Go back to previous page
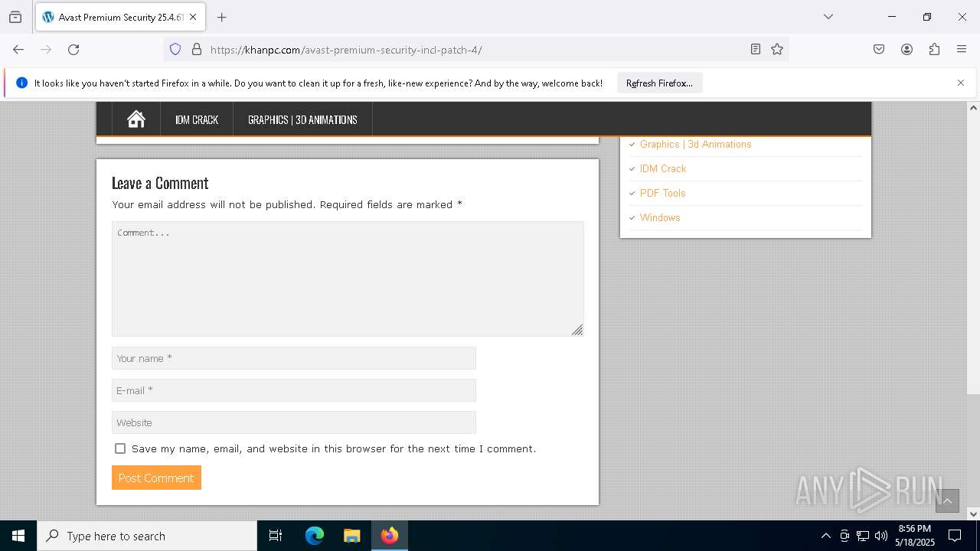Image resolution: width=980 pixels, height=551 pixels. (18, 49)
